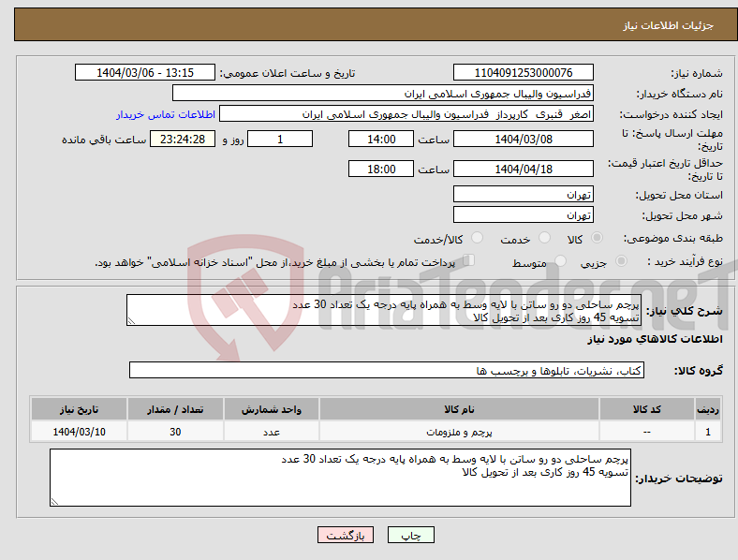This screenshot has height=560, width=738.
Task: Click the requester field اصغر قنبری
Action: (406, 114)
